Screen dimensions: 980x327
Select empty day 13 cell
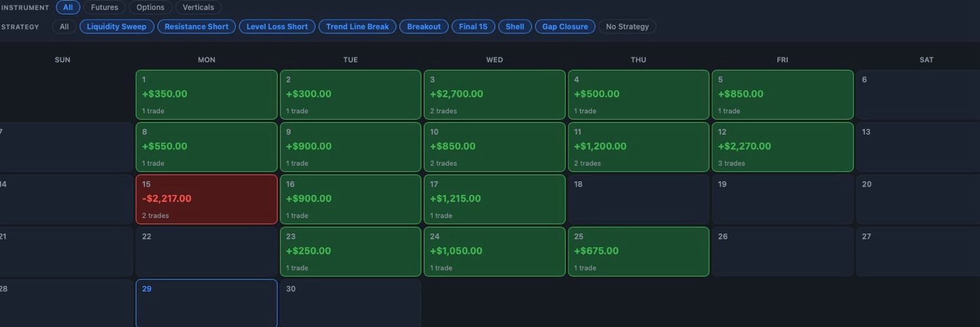click(x=918, y=147)
